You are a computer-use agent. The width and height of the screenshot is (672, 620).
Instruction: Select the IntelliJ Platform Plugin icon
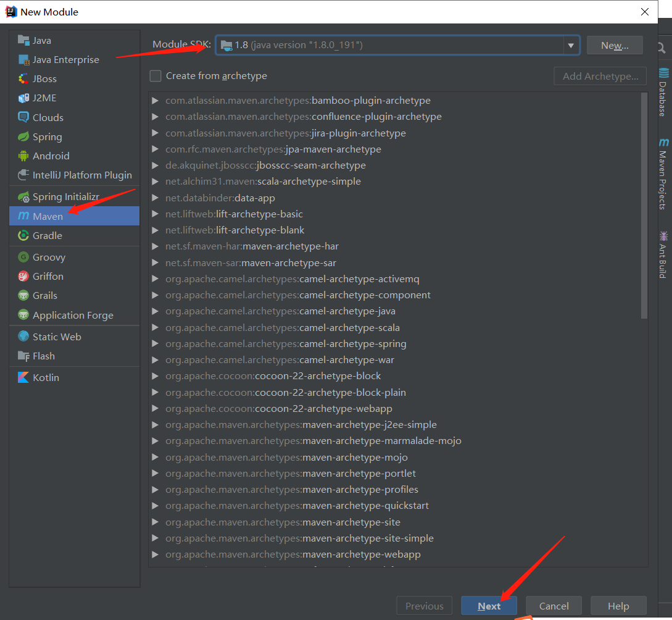[23, 175]
